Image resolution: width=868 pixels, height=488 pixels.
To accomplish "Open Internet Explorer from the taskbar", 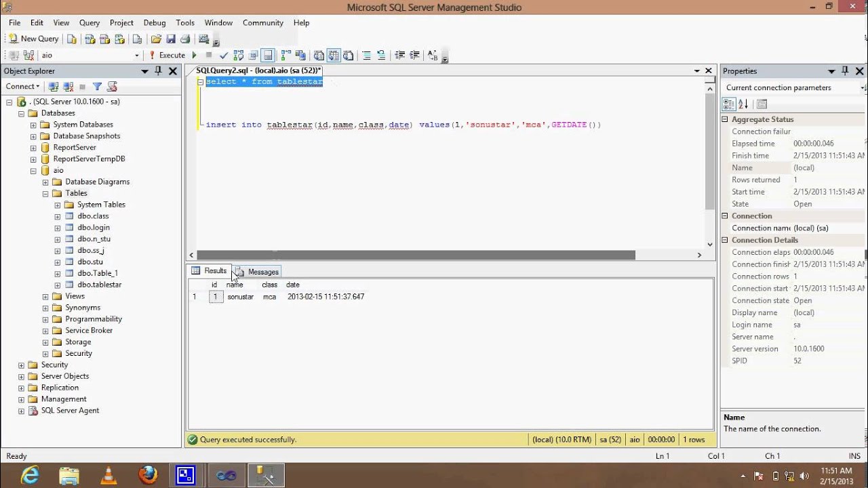I will click(x=31, y=475).
